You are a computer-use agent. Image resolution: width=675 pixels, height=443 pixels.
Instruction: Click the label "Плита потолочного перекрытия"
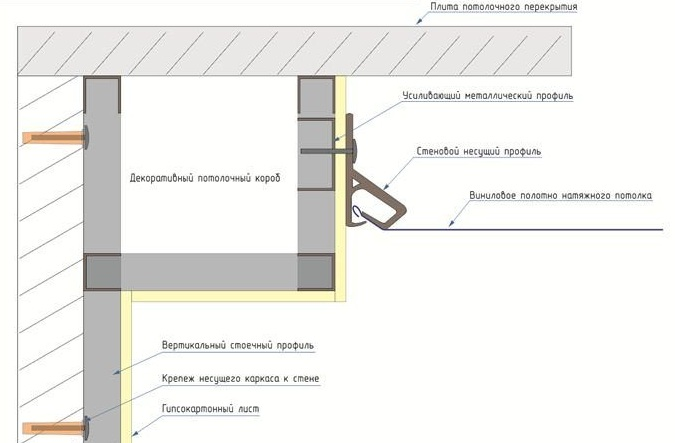pyautogui.click(x=502, y=8)
